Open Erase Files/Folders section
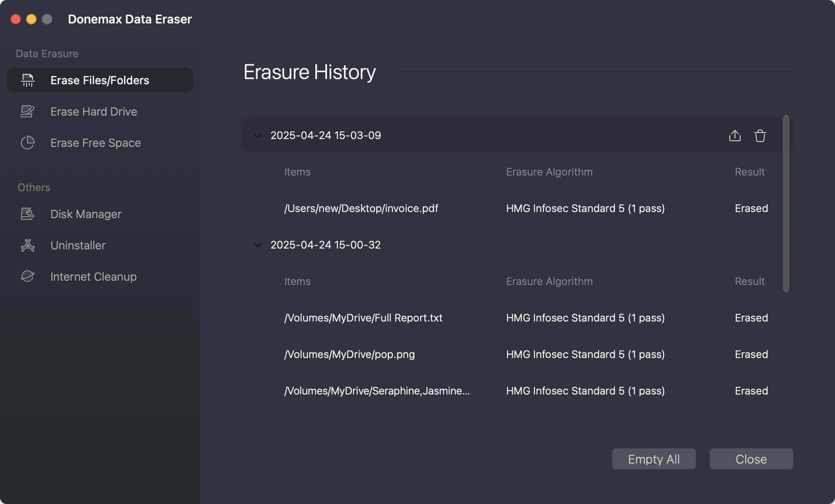This screenshot has width=835, height=504. coord(100,80)
